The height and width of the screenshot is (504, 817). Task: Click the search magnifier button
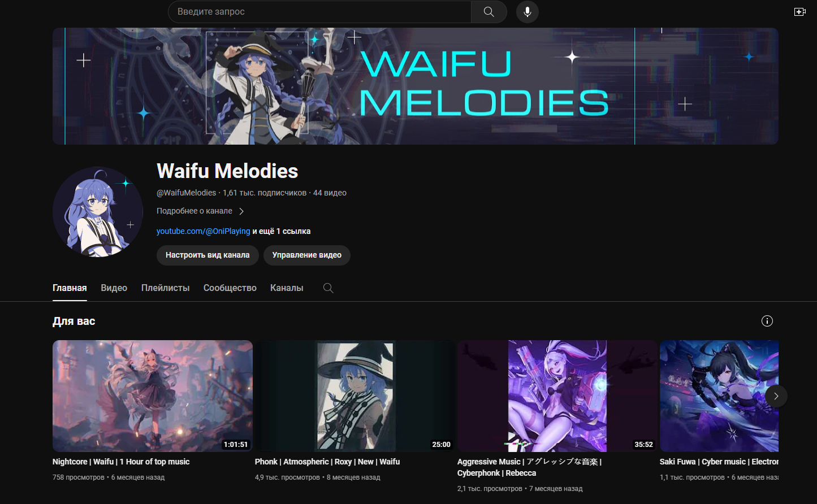[489, 12]
